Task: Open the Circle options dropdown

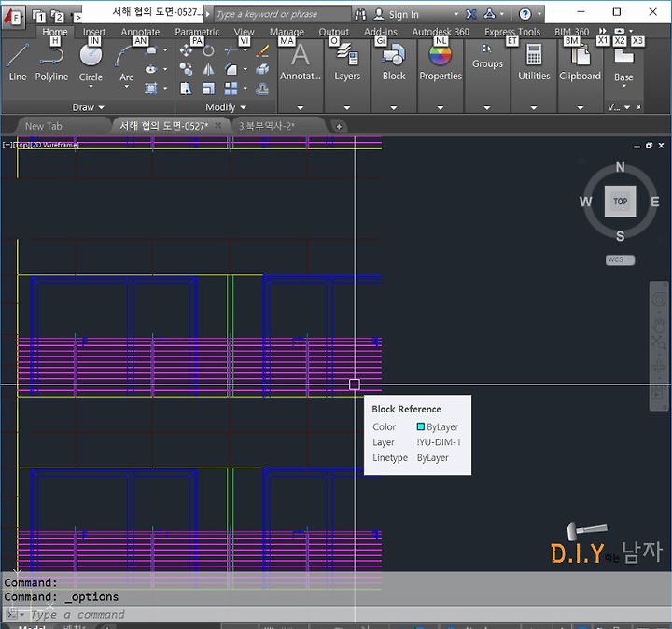Action: point(91,87)
